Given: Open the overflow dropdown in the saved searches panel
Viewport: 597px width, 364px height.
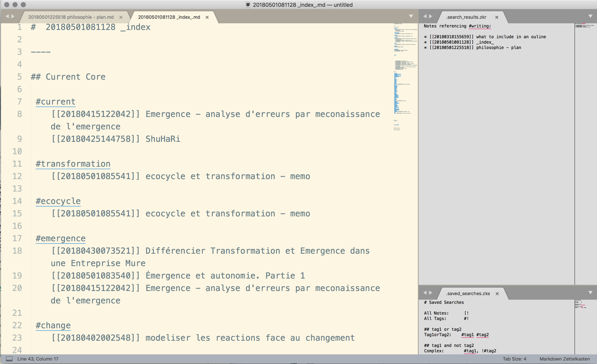Looking at the screenshot, I should pos(590,293).
